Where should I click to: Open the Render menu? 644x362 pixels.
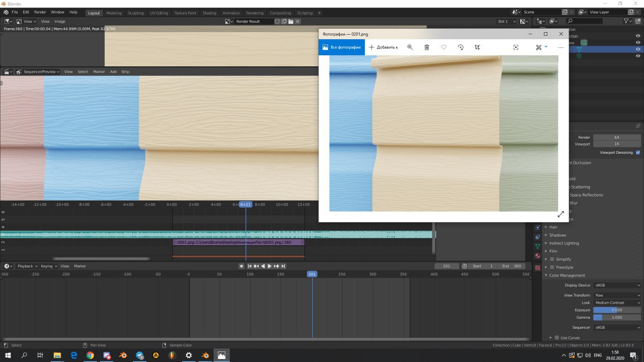tap(40, 12)
